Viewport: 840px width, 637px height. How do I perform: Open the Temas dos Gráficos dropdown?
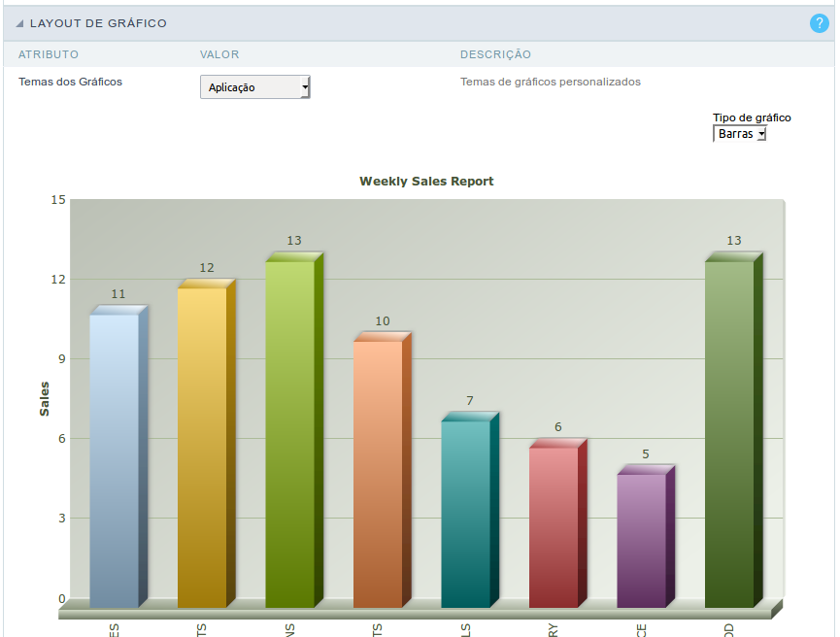point(255,86)
